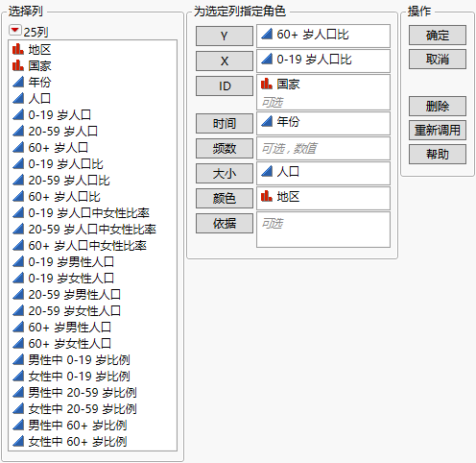Click the icon beside 女性中 0-19 岁比例
The height and width of the screenshot is (463, 476).
(x=18, y=377)
